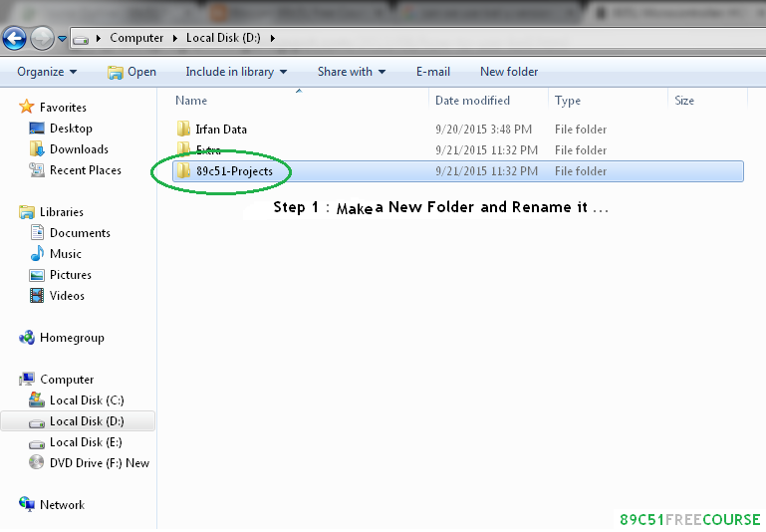Viewport: 766px width, 532px height.
Task: Select Homegroup in the navigation pane
Action: 72,338
